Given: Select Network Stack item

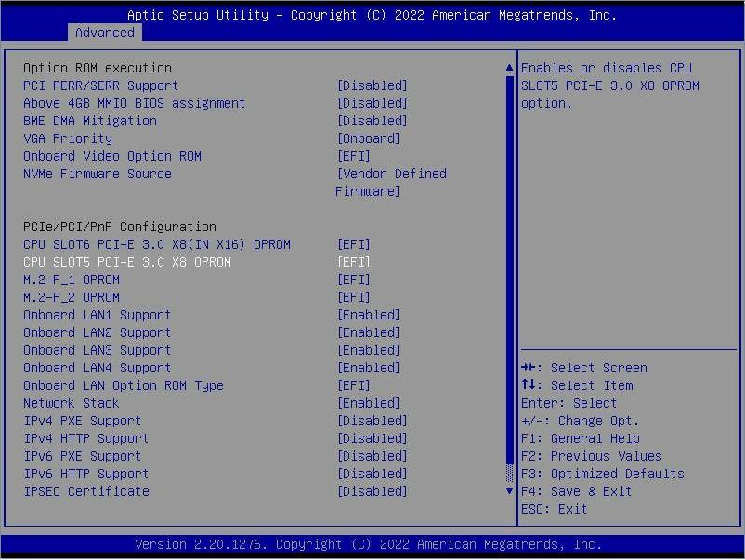Looking at the screenshot, I should pyautogui.click(x=72, y=403).
